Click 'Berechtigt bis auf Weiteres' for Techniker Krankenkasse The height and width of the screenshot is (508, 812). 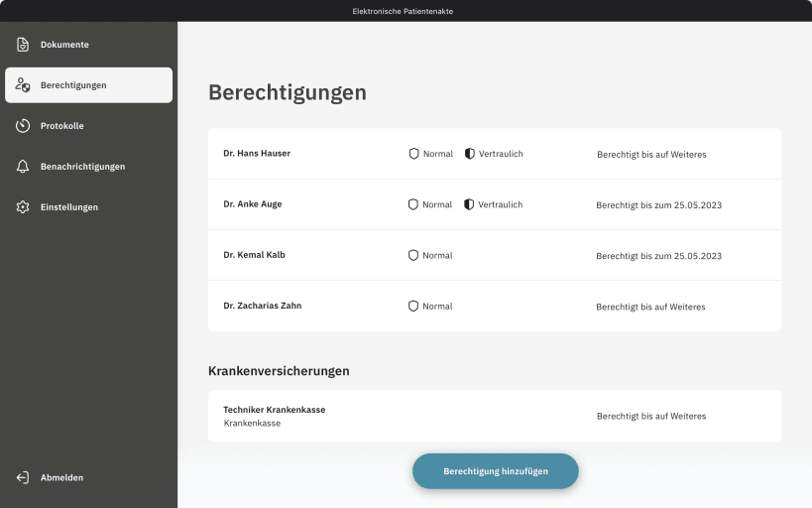[651, 417]
